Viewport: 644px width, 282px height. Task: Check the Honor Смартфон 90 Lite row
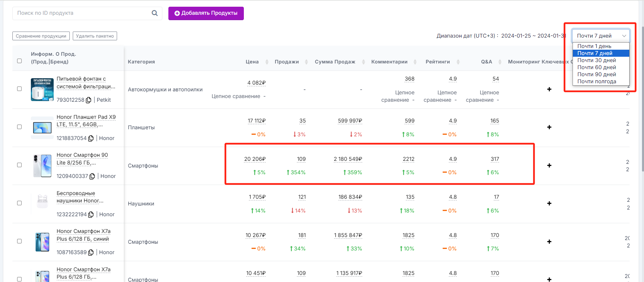tap(19, 165)
